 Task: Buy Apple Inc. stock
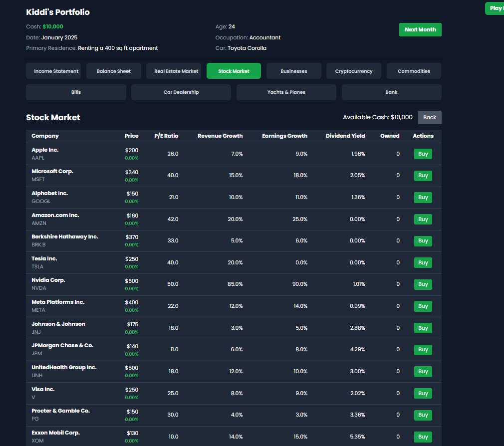(x=423, y=154)
